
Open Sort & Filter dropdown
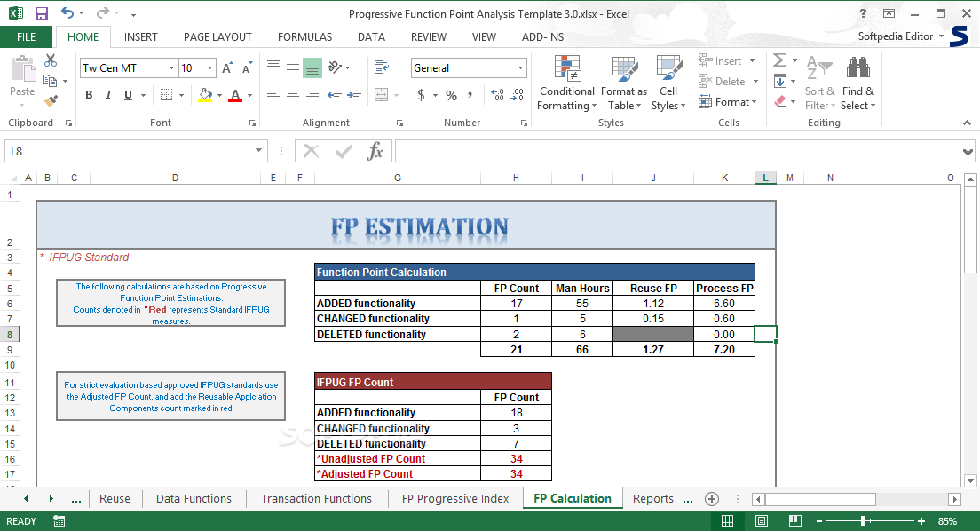tap(820, 83)
